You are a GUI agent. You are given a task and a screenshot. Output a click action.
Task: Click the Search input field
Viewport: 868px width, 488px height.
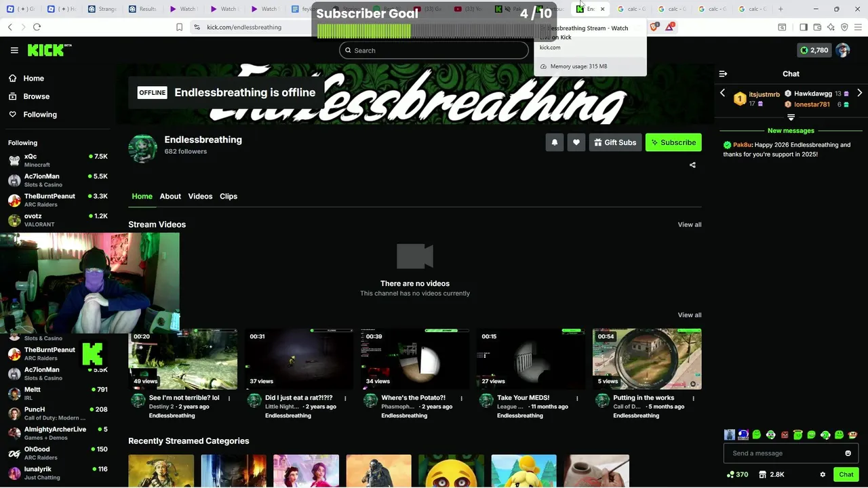pos(434,50)
